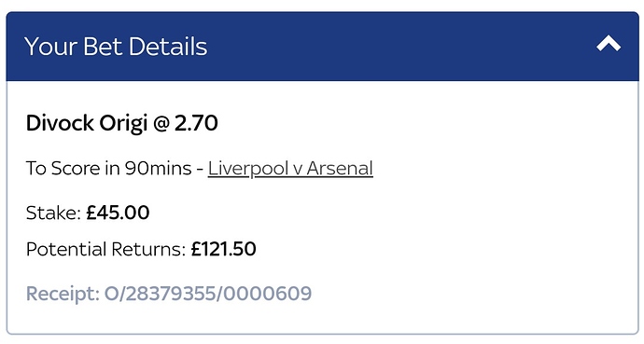Image resolution: width=644 pixels, height=344 pixels.
Task: Open the Liverpool v Arsenal match link
Action: pos(290,169)
